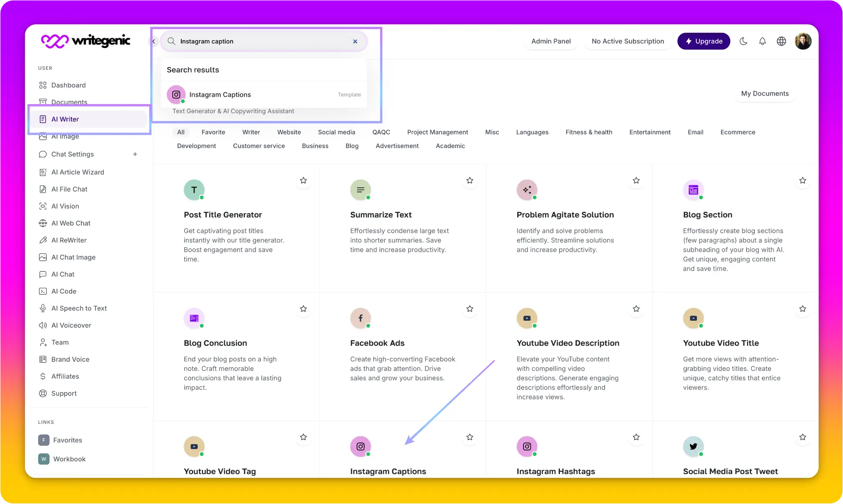
Task: Filter by Favorite category
Action: pyautogui.click(x=213, y=132)
